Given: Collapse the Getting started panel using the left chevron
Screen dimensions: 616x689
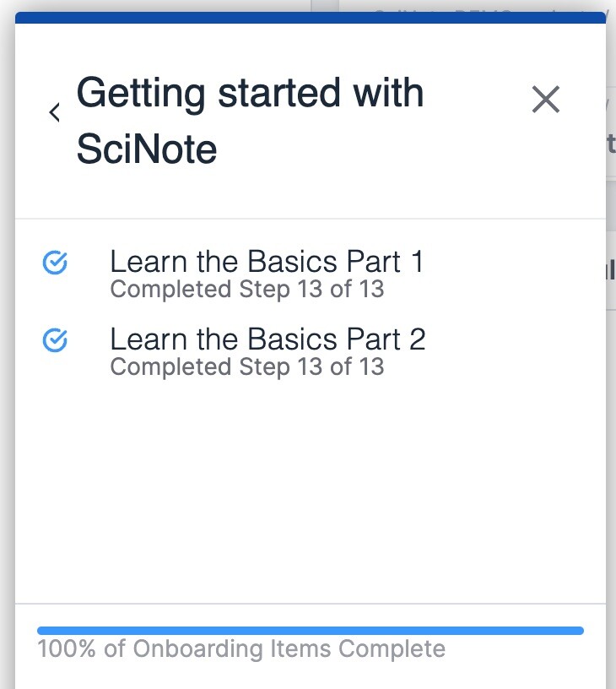Looking at the screenshot, I should click(x=55, y=111).
